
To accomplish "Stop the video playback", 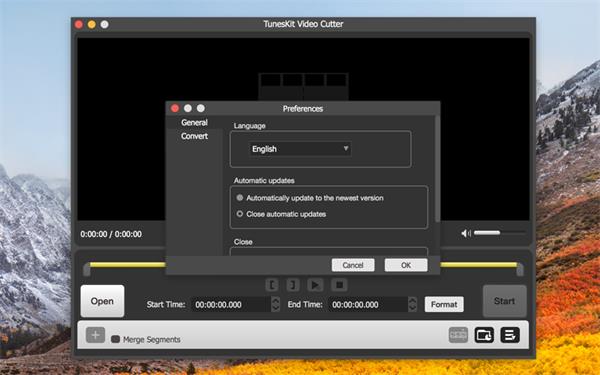I will click(339, 285).
